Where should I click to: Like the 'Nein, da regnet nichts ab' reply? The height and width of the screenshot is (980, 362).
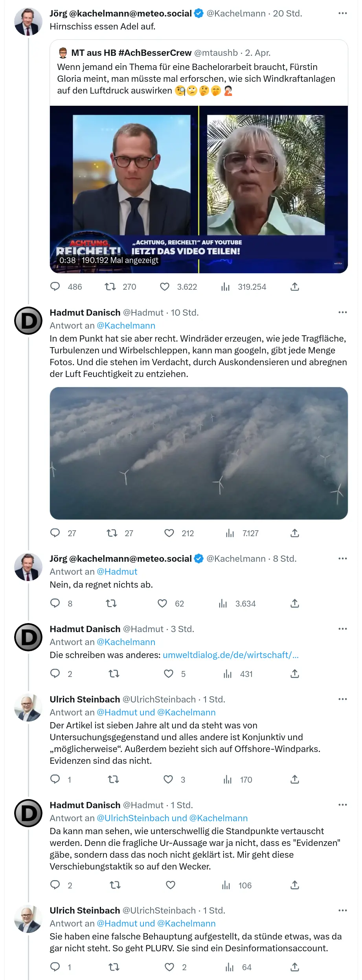162,603
